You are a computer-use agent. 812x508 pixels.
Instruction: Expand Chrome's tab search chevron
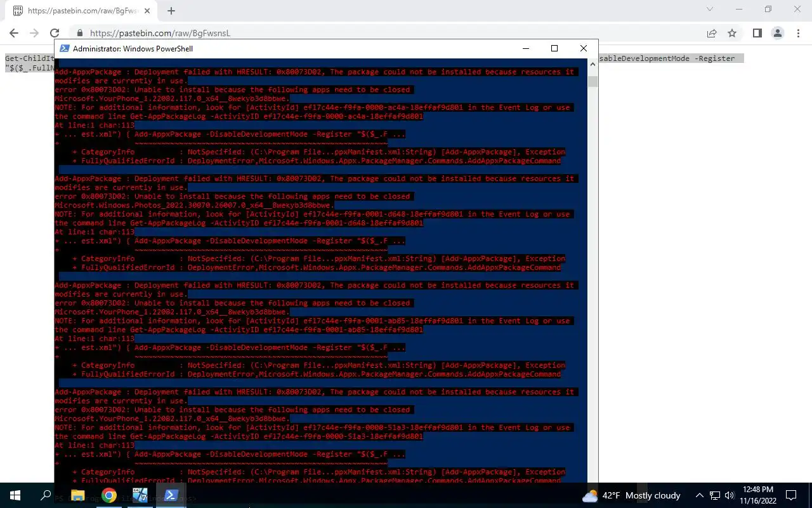[710, 10]
